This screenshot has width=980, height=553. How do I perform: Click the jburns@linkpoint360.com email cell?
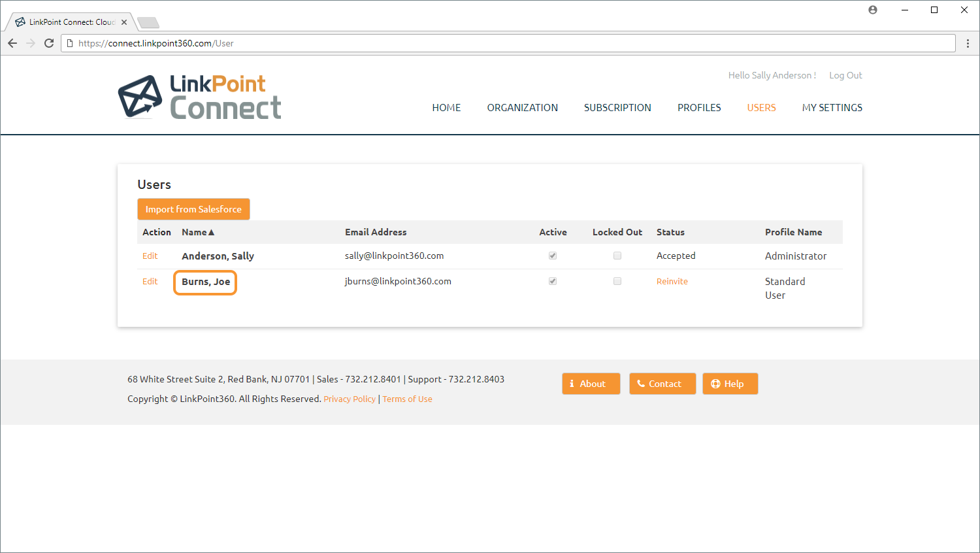click(x=398, y=281)
